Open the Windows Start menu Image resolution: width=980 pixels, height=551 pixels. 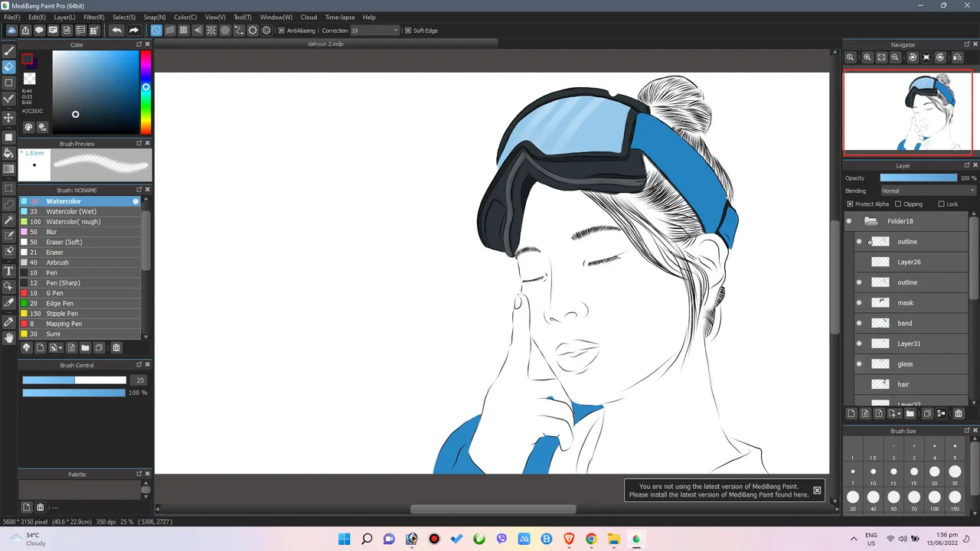click(x=345, y=539)
